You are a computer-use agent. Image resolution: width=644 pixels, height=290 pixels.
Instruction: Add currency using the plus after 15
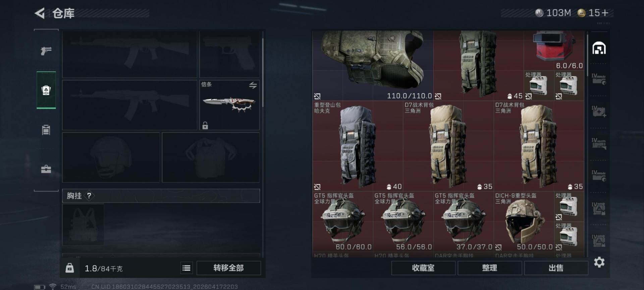[x=605, y=13]
